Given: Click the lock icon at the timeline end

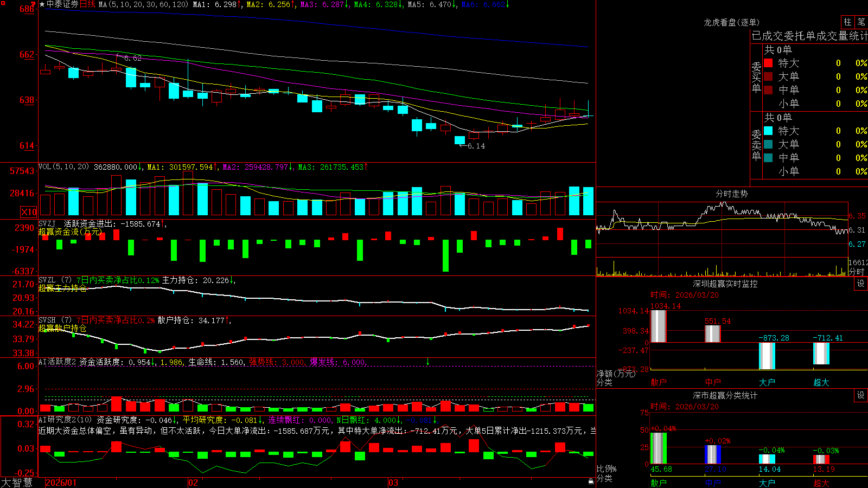Looking at the screenshot, I should [591, 481].
